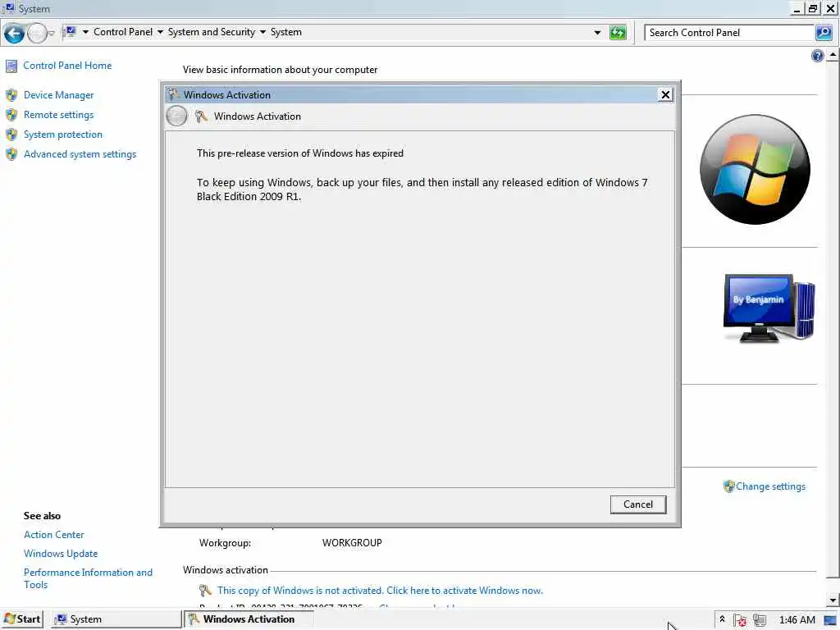The height and width of the screenshot is (630, 840).
Task: Click the Control Panel Home icon
Action: [x=11, y=66]
